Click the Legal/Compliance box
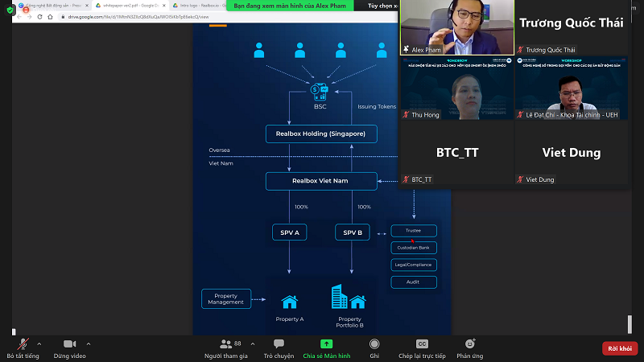 coord(414,265)
